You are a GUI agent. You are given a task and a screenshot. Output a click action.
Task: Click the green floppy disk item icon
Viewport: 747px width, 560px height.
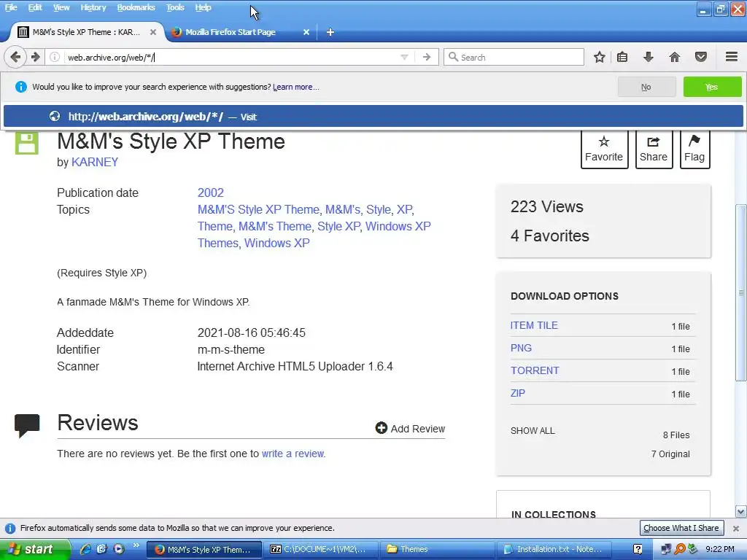coord(27,144)
